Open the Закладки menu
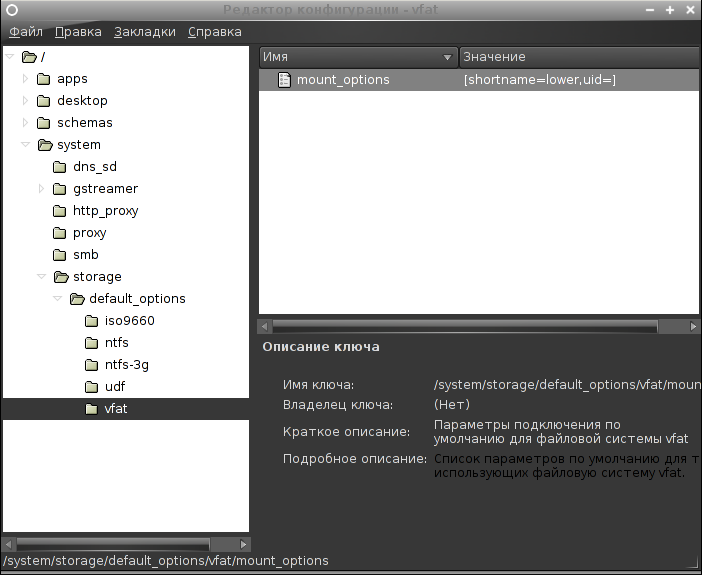Screen dimensions: 702x575 point(145,32)
